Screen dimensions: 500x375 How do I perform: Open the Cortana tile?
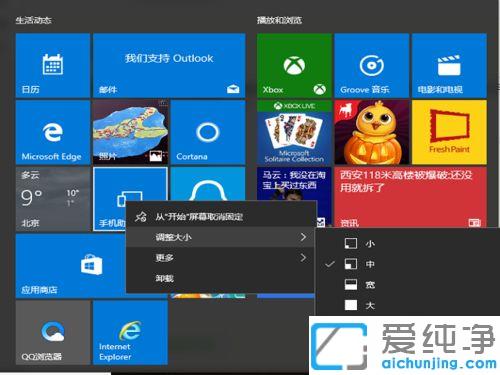pyautogui.click(x=208, y=132)
